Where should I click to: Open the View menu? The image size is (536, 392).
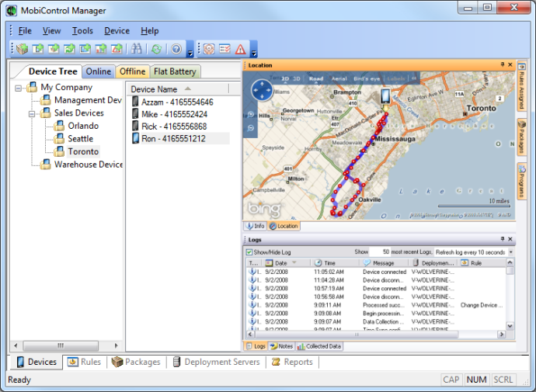click(51, 31)
